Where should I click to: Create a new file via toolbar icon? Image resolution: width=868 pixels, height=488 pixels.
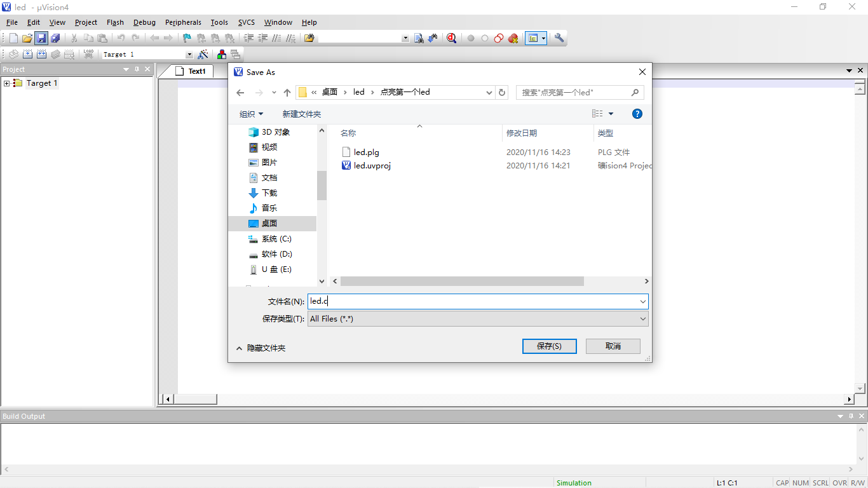[13, 38]
